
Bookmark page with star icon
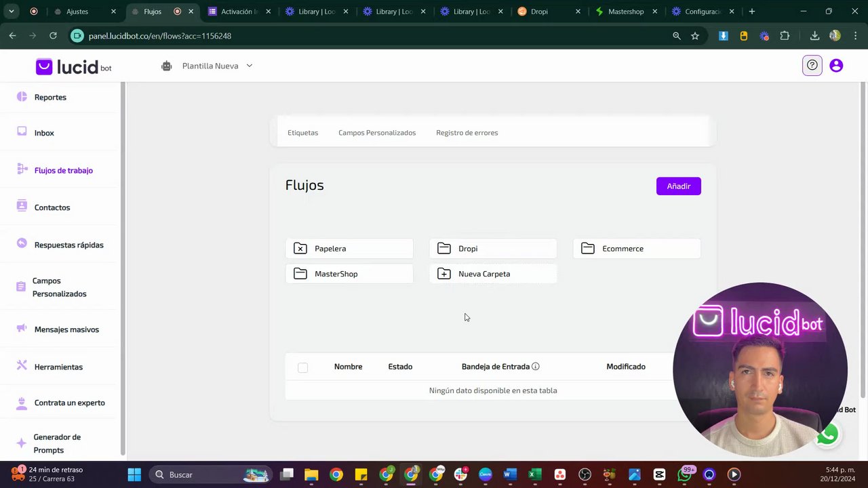[695, 36]
